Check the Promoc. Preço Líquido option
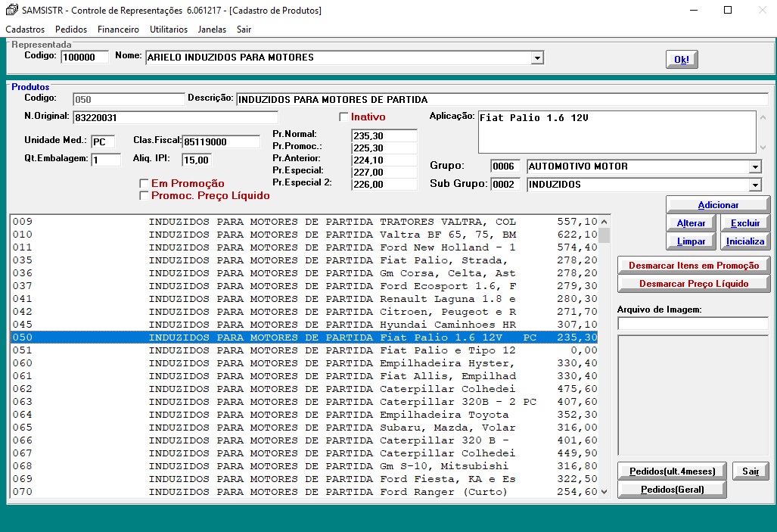 144,196
